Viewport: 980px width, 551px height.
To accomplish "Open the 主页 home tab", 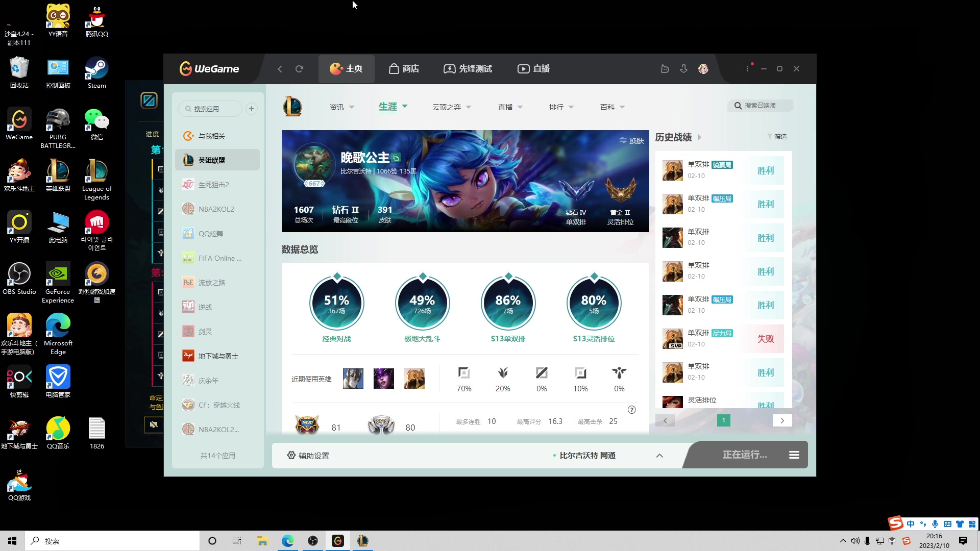I will pyautogui.click(x=346, y=69).
